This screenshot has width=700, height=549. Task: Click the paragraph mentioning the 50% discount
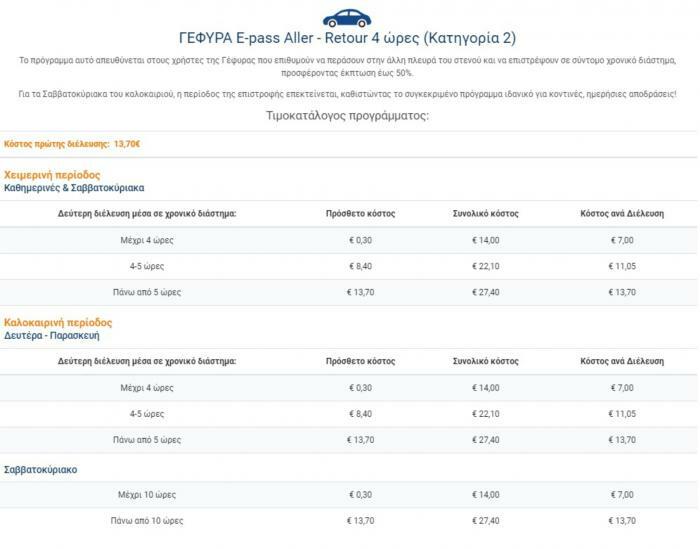348,66
